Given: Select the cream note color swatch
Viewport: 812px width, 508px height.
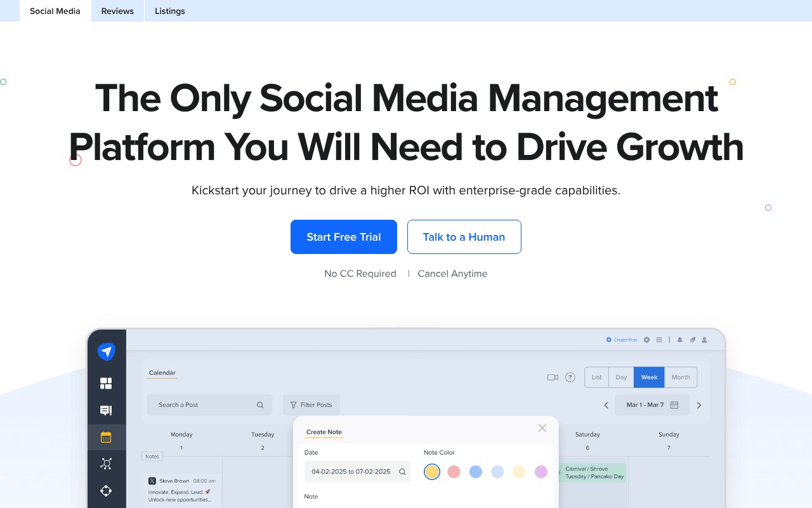Looking at the screenshot, I should (520, 472).
